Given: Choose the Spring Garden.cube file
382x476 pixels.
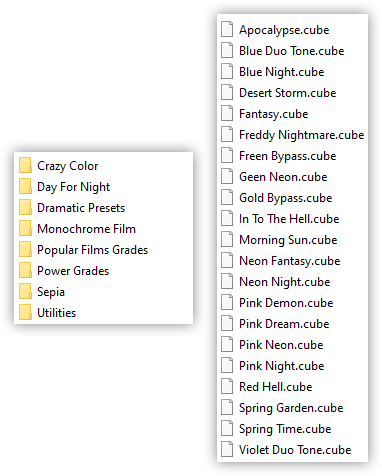Looking at the screenshot, I should 282,408.
